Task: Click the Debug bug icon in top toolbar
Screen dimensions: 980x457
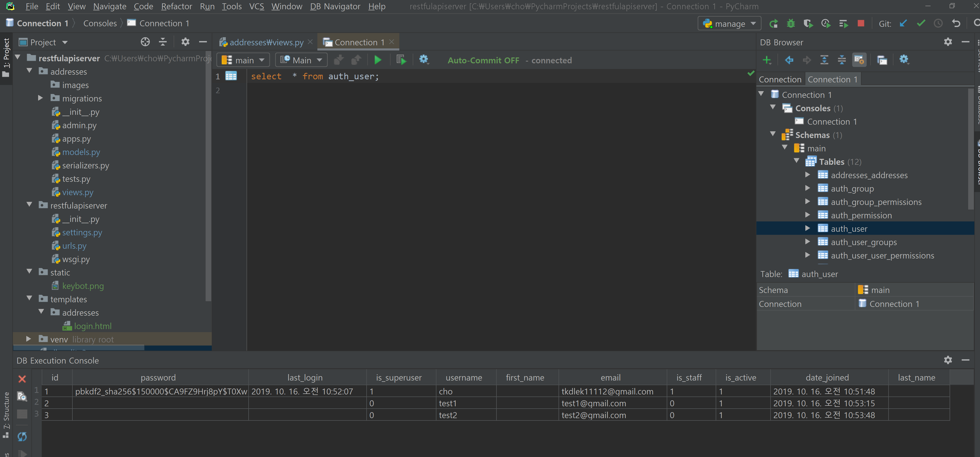Action: click(x=791, y=24)
